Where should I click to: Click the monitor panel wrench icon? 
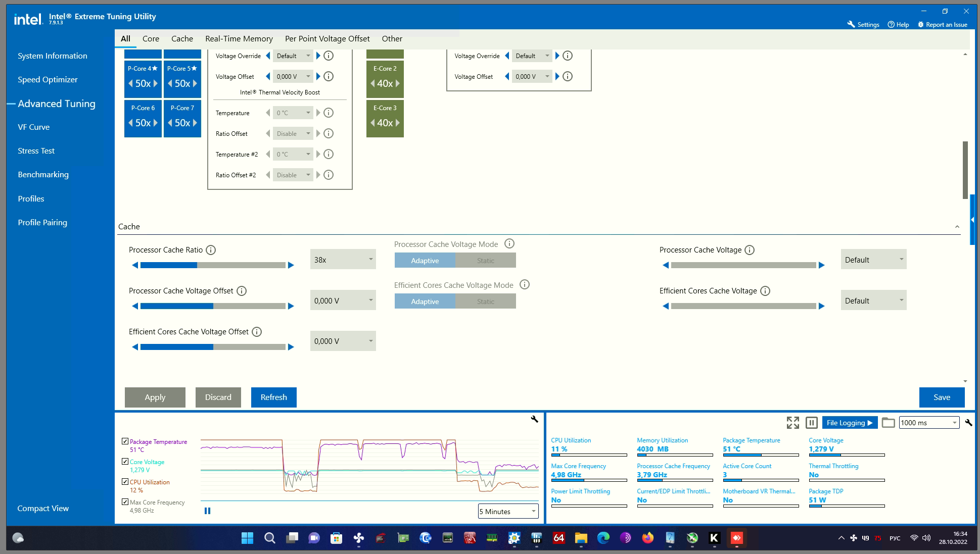968,423
